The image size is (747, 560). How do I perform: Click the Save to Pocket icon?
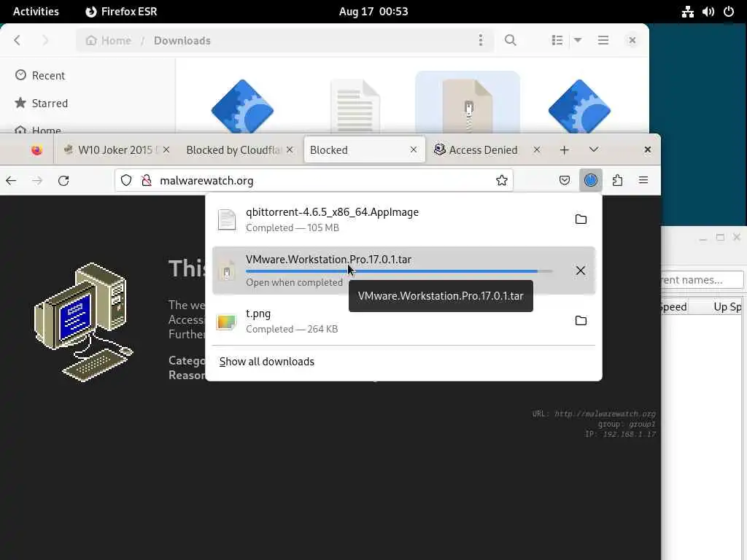pos(565,180)
